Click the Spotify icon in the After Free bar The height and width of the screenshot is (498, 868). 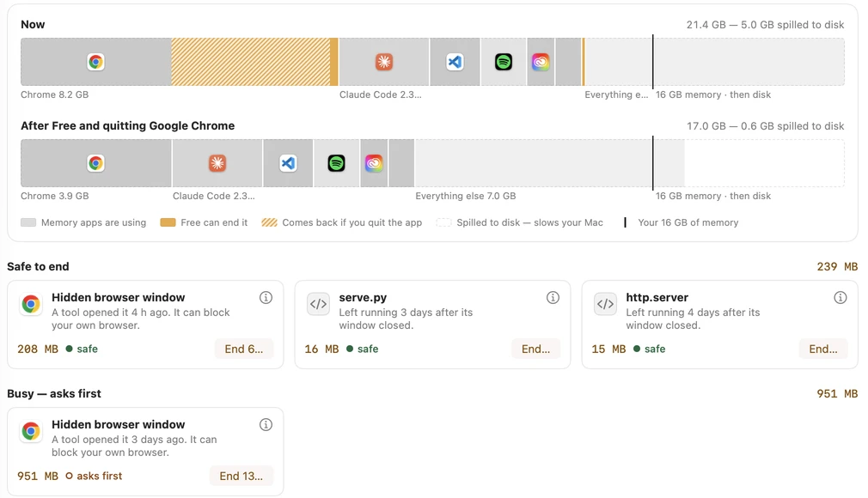coord(336,163)
